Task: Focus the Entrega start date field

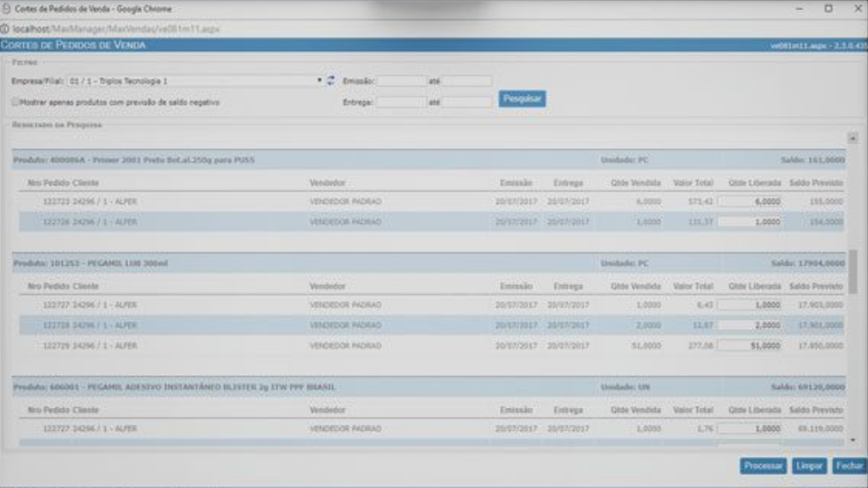Action: [402, 102]
